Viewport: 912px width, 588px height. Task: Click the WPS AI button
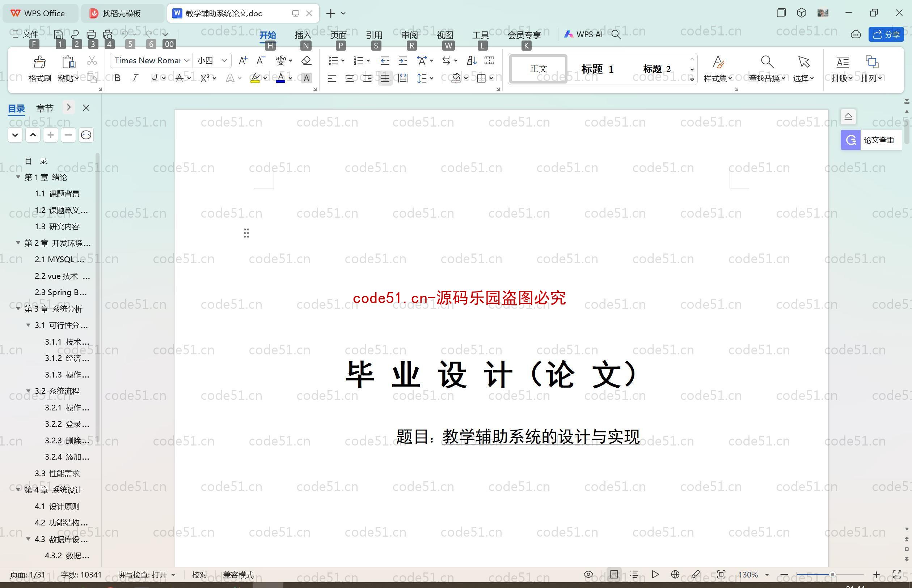[583, 34]
